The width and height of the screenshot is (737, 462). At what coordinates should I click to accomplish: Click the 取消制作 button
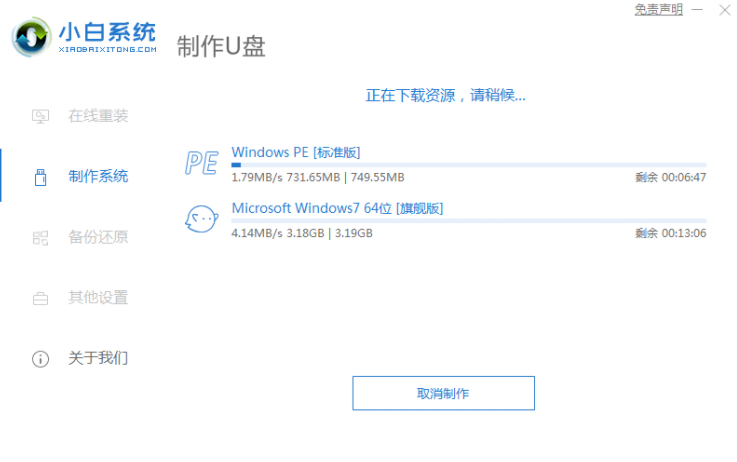coord(443,393)
